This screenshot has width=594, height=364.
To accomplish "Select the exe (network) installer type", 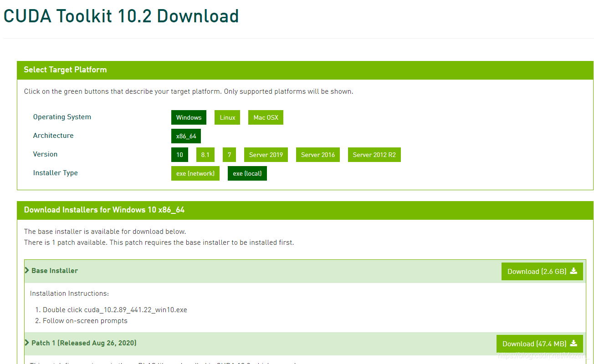I will click(195, 173).
